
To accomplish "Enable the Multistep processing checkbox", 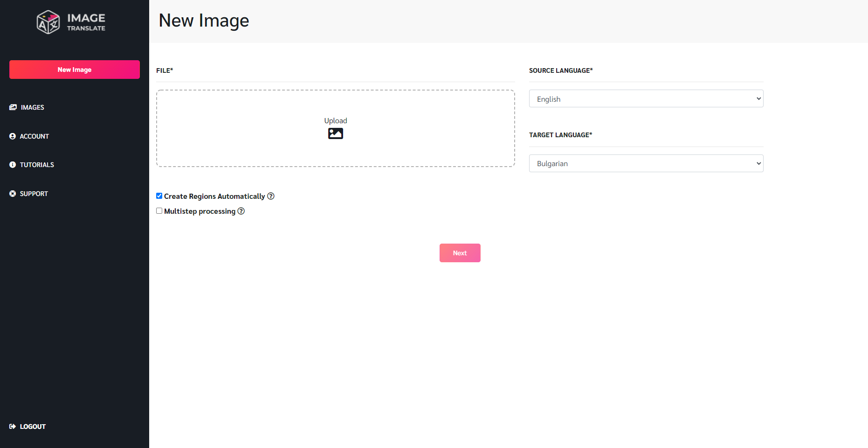I will [159, 211].
